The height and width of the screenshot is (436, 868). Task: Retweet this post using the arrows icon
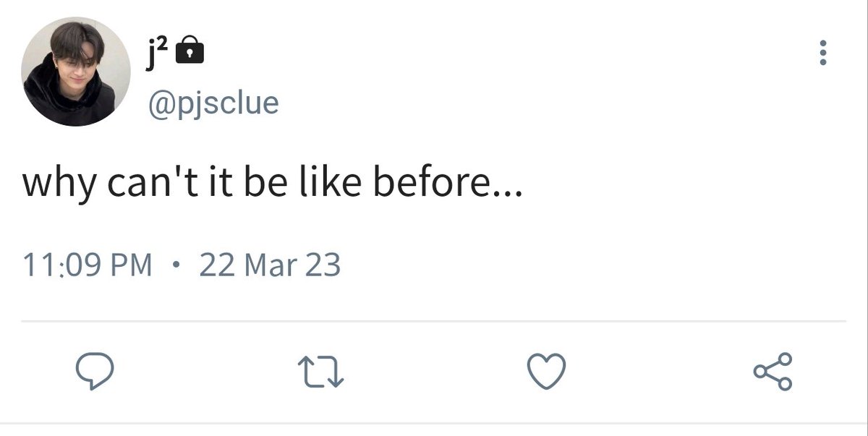click(x=320, y=373)
